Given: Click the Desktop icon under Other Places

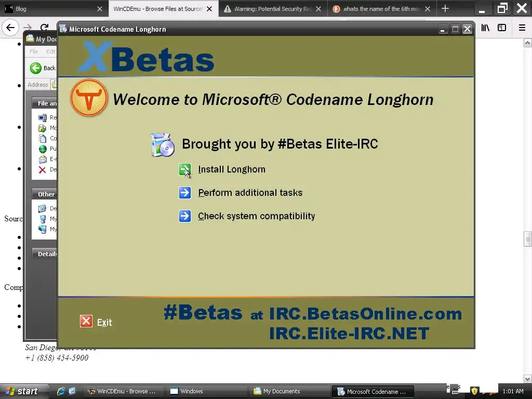Looking at the screenshot, I should coord(43,208).
